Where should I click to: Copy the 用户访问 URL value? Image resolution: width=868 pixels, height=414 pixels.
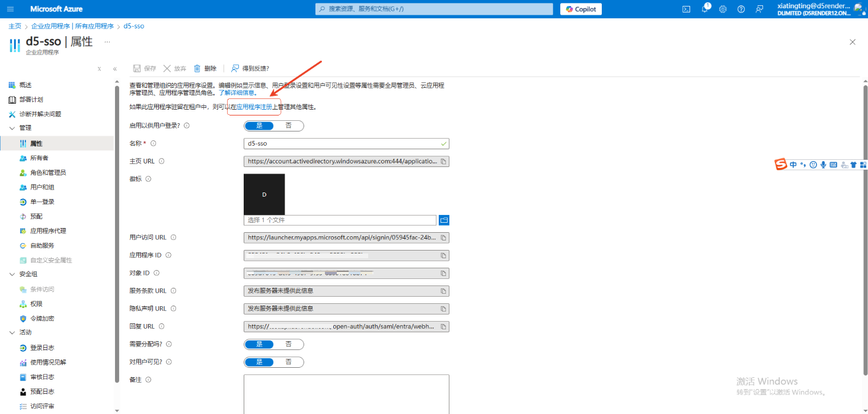coord(443,238)
